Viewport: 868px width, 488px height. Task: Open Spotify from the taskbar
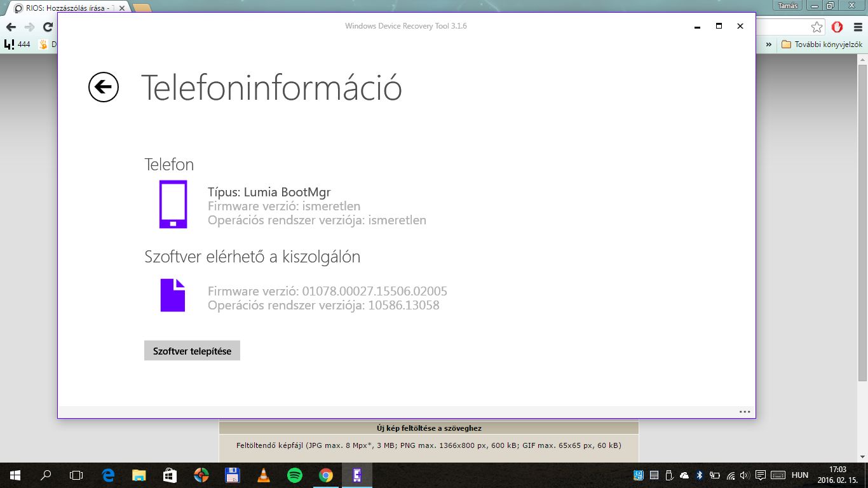(294, 475)
